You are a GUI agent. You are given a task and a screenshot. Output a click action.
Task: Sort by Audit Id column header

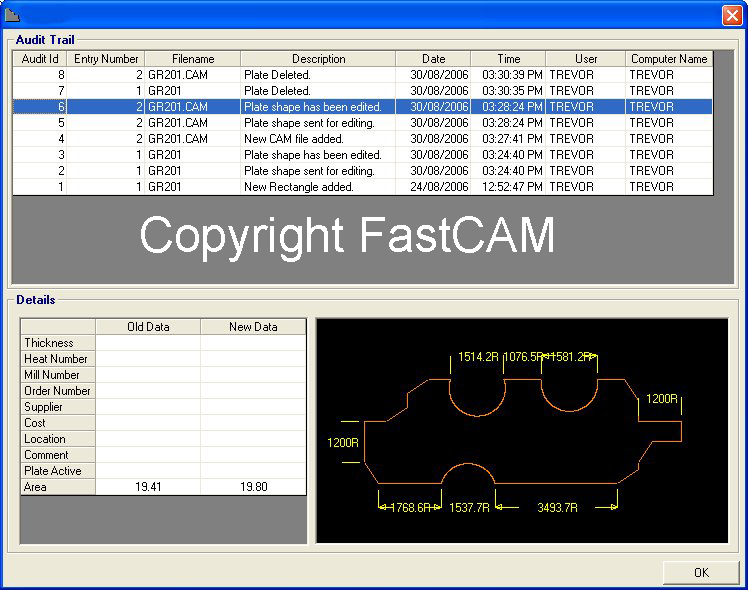[40, 59]
